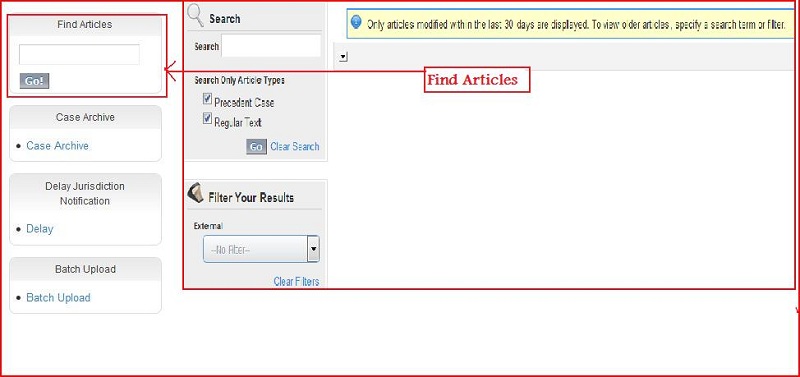Open the External filter dropdown
The image size is (800, 377).
(261, 249)
